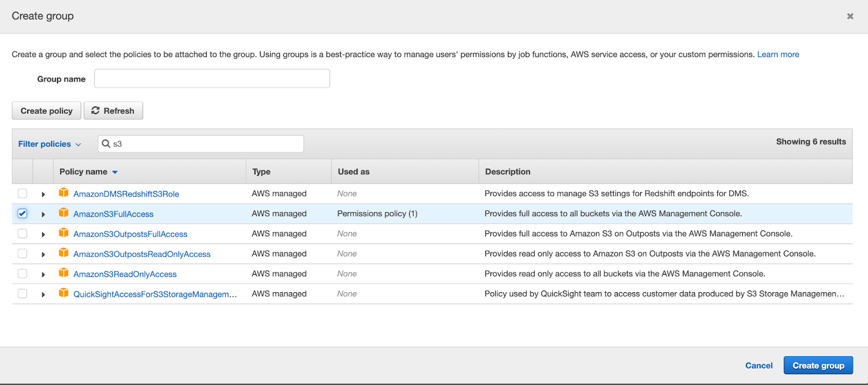Click AWS managed cell in AmazonS3ReadOnlyAccess row
The width and height of the screenshot is (868, 385).
click(279, 274)
